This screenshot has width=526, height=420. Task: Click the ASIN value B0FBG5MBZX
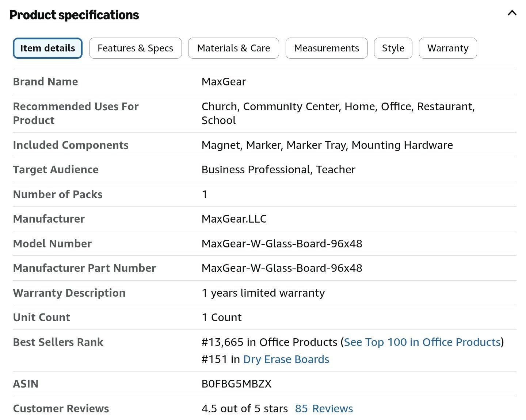tap(237, 384)
